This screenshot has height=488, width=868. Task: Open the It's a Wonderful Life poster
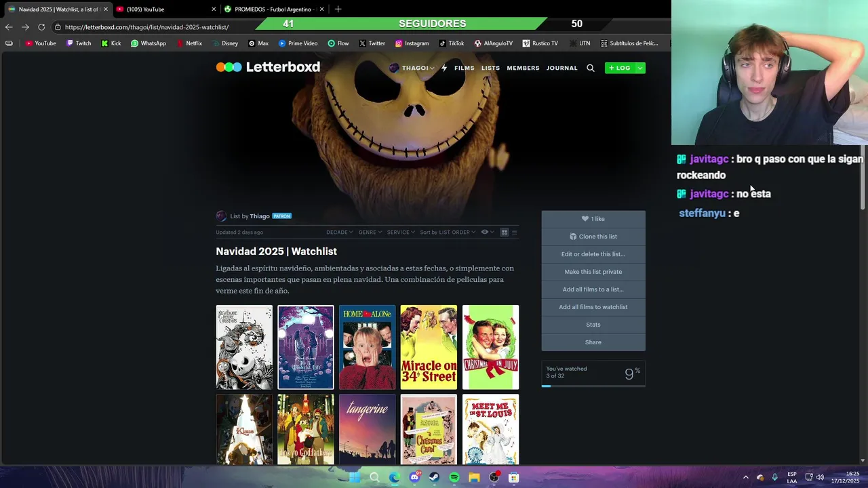(306, 347)
